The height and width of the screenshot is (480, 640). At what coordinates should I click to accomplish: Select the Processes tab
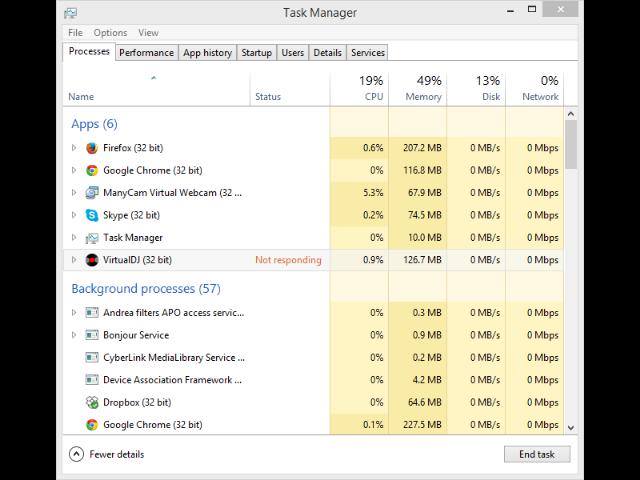pyautogui.click(x=89, y=51)
